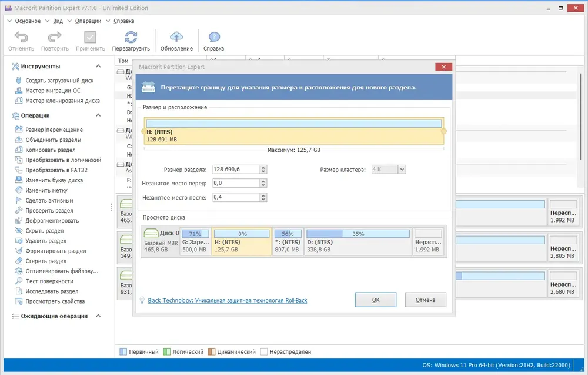The image size is (588, 375).
Task: Select Форматировать раздел in sidebar
Action: 55,251
